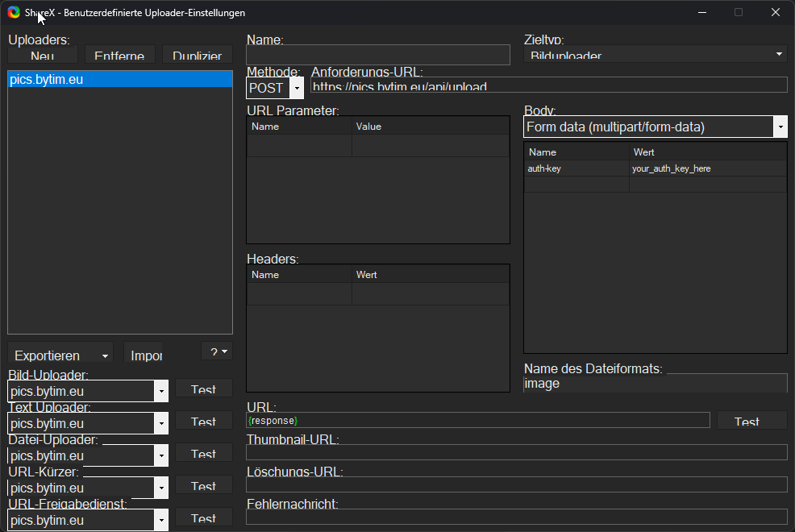Open the Text Uploader dropdown
Viewport: 795px width, 532px height.
point(88,423)
